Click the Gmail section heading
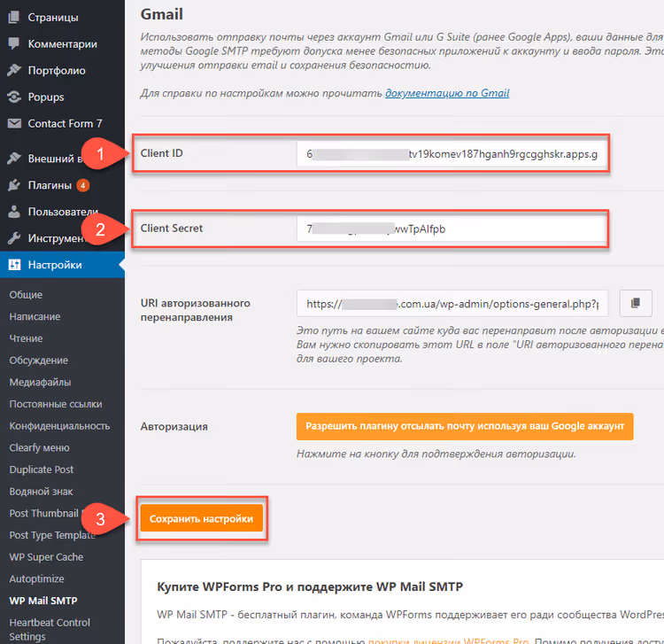The height and width of the screenshot is (644, 664). [x=162, y=14]
